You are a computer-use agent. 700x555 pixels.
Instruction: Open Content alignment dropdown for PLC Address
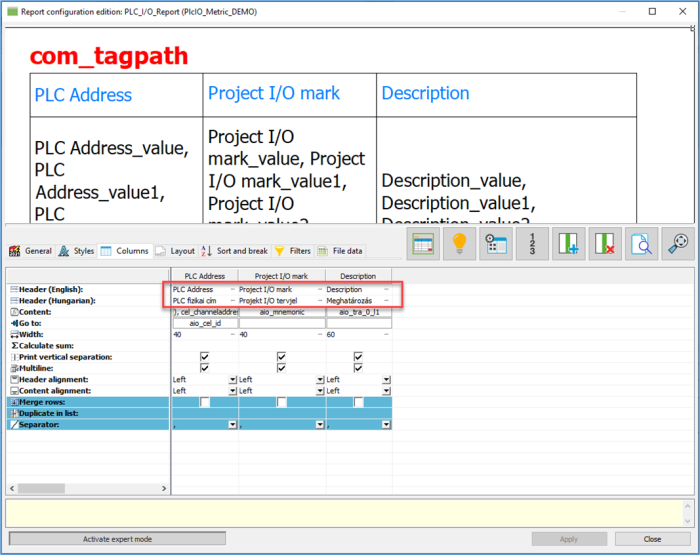click(x=233, y=391)
